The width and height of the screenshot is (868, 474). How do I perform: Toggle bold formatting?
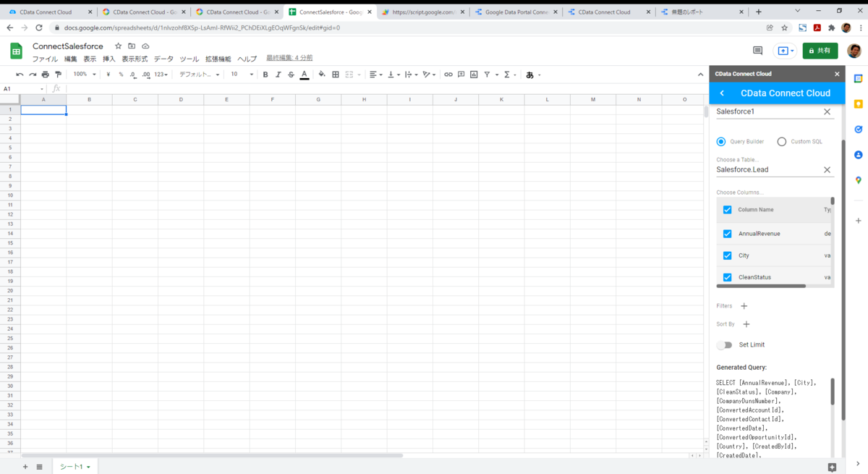tap(265, 75)
